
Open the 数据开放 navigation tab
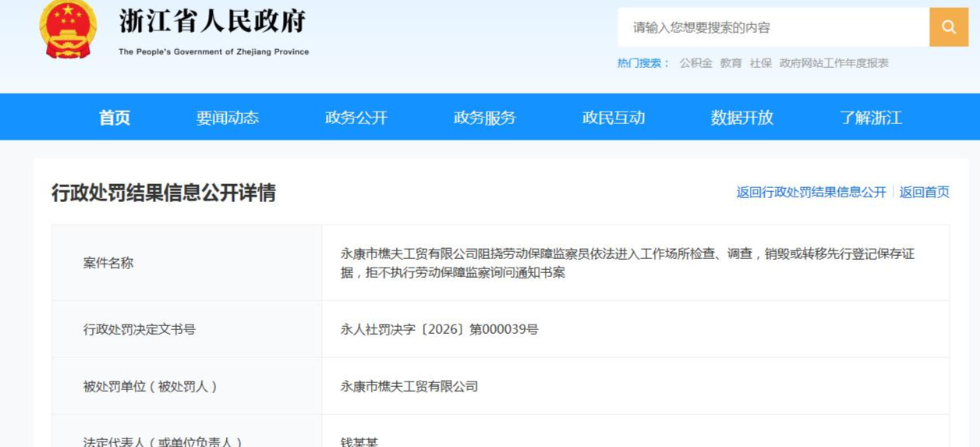[x=742, y=118]
